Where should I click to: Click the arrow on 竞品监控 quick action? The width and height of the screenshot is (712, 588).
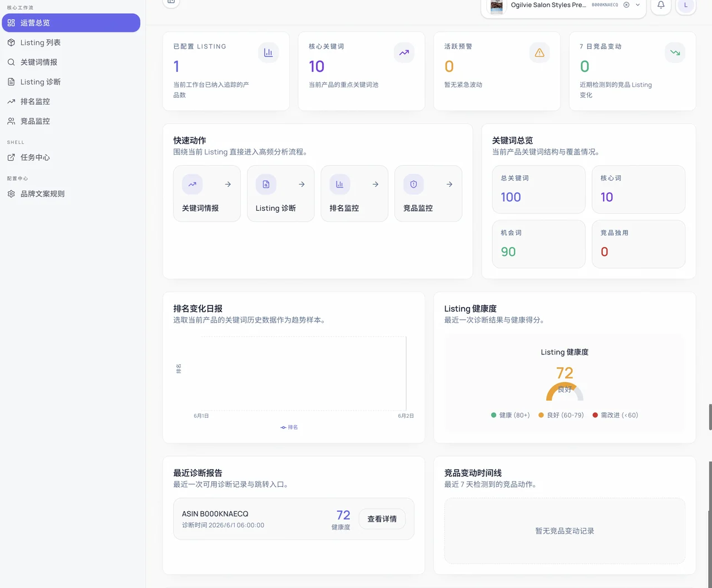(449, 184)
